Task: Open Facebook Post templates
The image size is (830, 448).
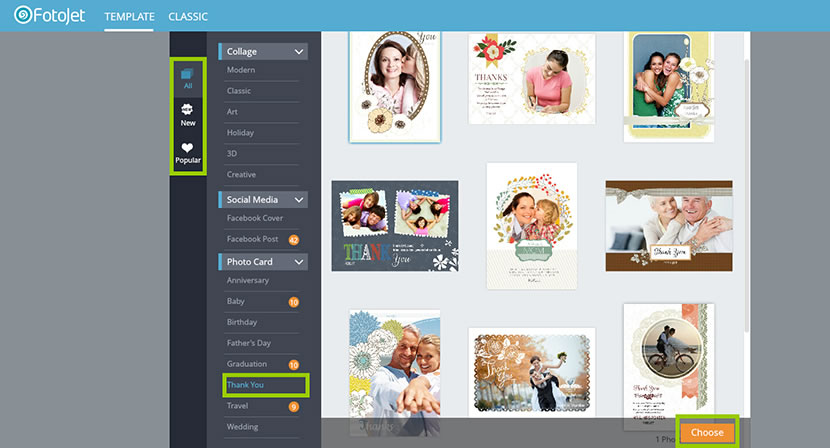Action: click(252, 239)
